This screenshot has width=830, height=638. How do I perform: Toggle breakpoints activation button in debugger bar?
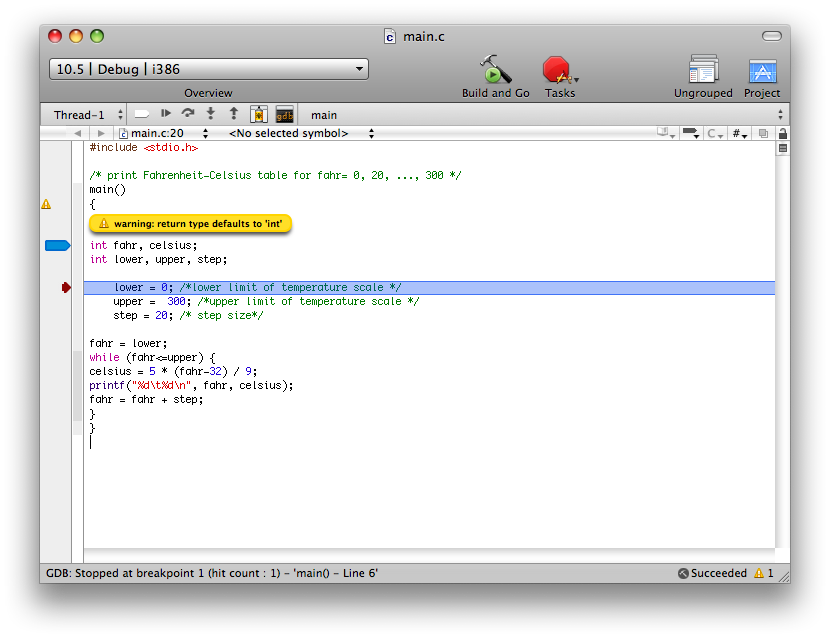[142, 114]
